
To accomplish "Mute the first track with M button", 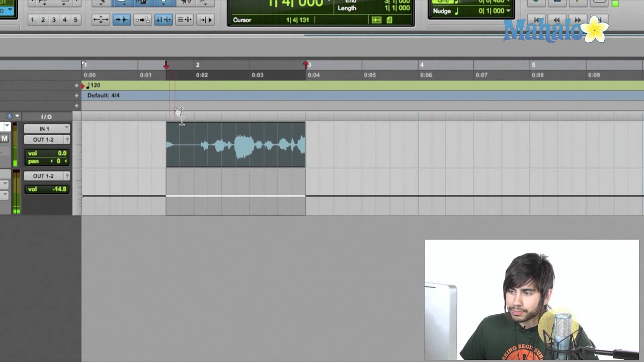I will (5, 139).
